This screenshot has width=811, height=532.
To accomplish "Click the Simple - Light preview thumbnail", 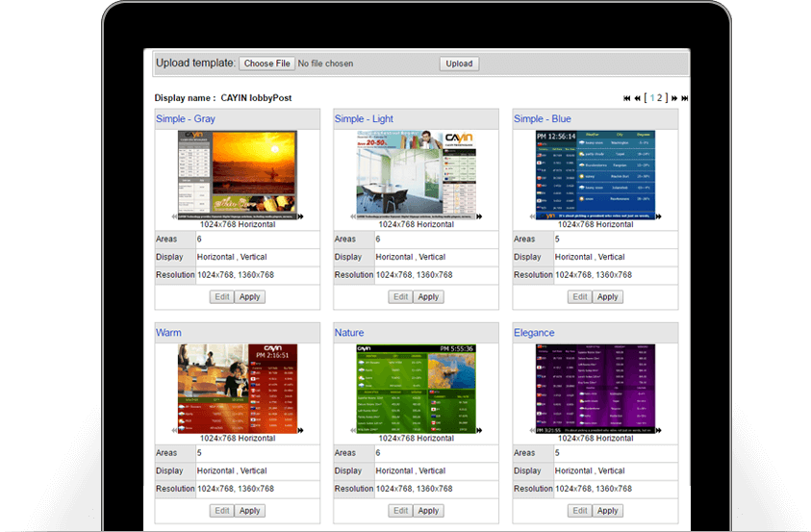I will point(416,173).
